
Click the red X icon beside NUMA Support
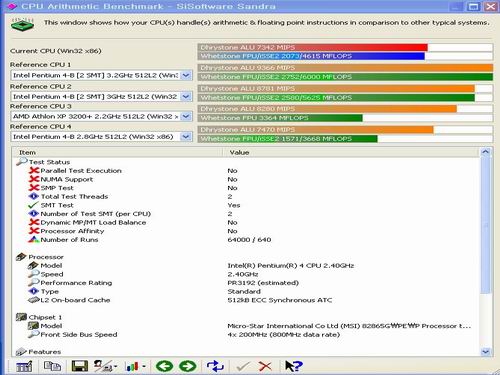pyautogui.click(x=34, y=179)
